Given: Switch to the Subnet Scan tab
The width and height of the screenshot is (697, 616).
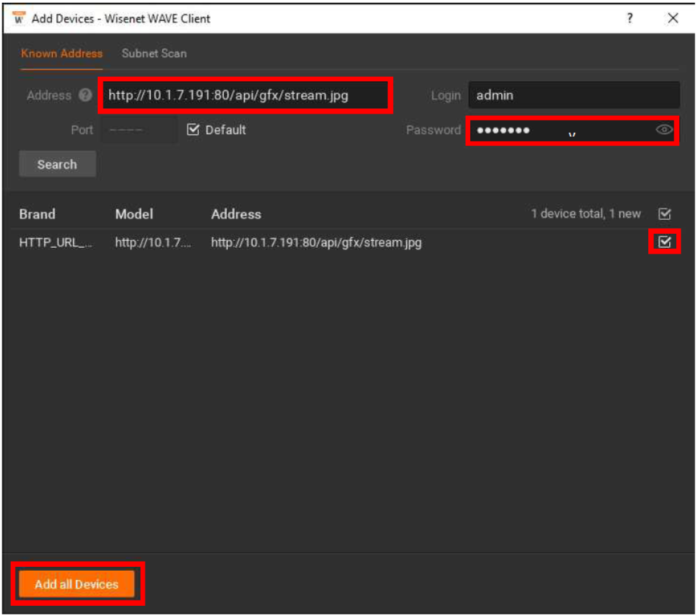Looking at the screenshot, I should tap(154, 54).
